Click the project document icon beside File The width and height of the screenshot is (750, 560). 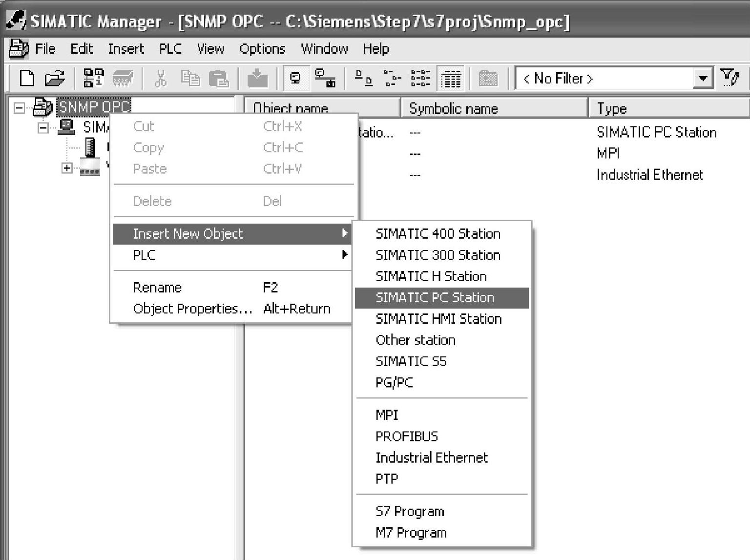[19, 49]
